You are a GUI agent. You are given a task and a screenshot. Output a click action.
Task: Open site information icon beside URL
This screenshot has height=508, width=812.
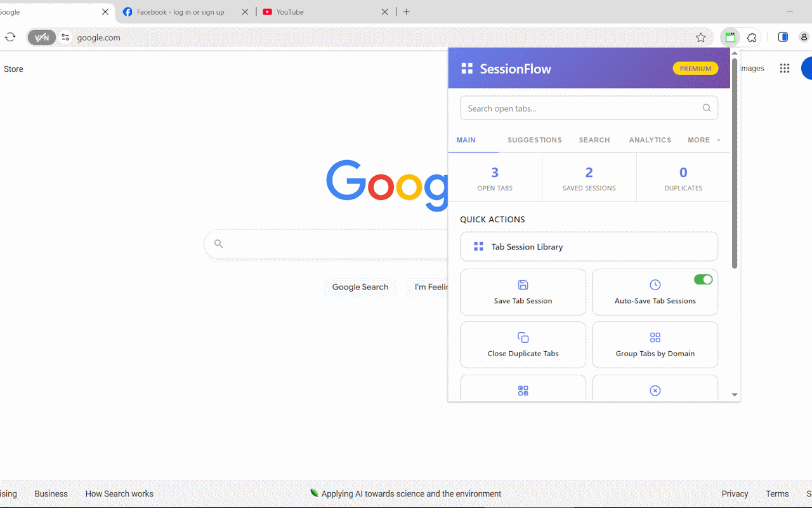pos(65,37)
